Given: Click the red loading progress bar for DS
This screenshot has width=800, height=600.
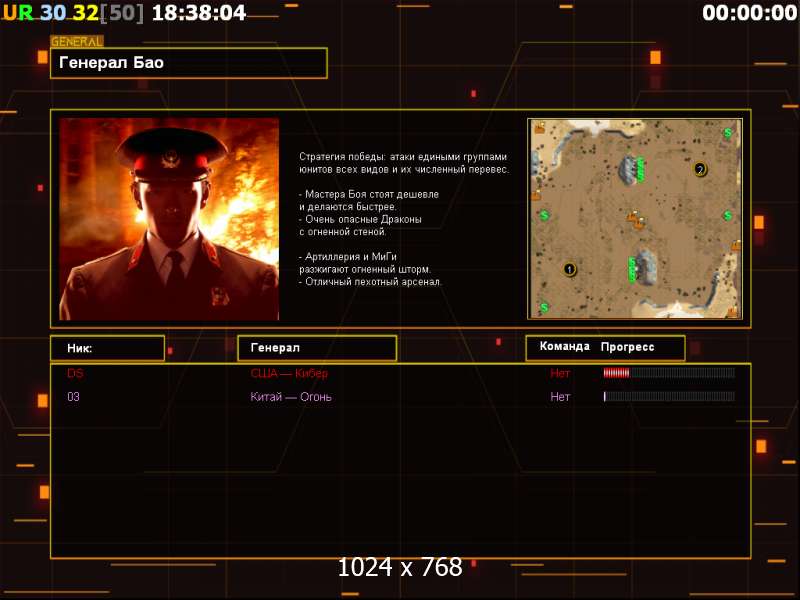Looking at the screenshot, I should point(669,373).
